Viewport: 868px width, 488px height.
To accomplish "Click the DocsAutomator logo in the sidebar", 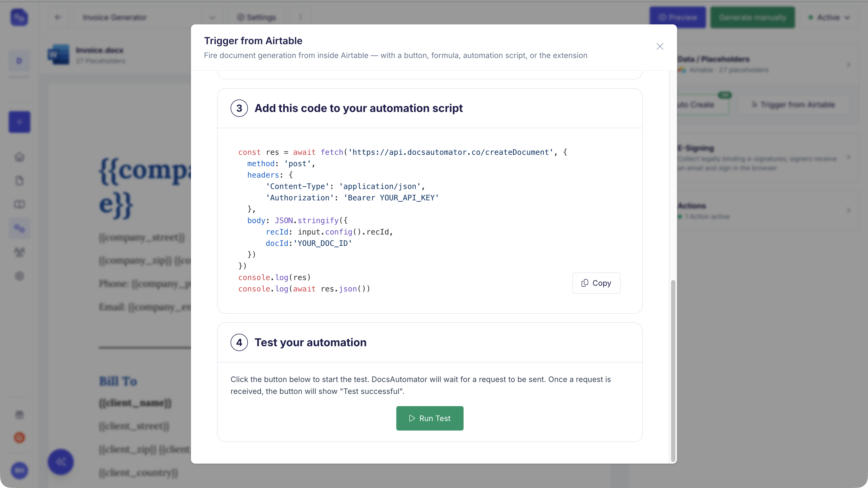I will point(19,17).
